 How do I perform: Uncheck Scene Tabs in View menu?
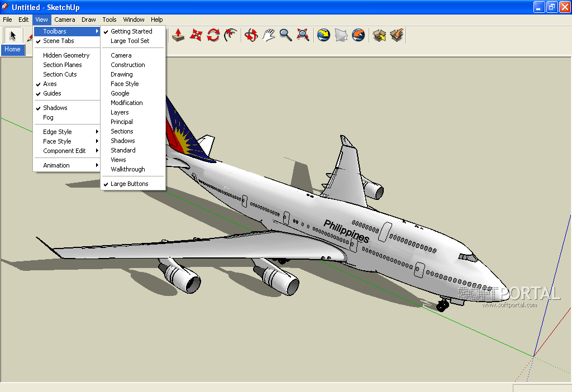pyautogui.click(x=67, y=41)
